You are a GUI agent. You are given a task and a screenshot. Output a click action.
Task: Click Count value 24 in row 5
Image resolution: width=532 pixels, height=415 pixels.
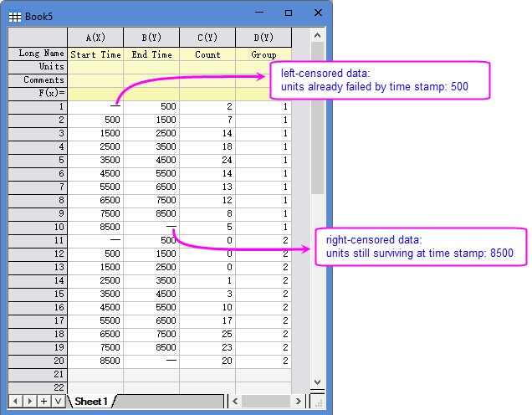tap(207, 160)
